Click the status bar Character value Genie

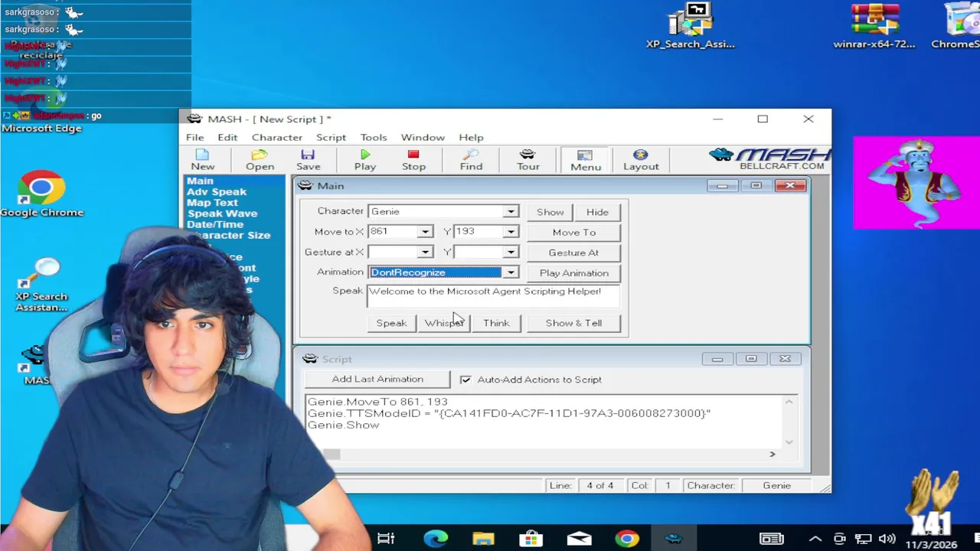[x=776, y=485]
